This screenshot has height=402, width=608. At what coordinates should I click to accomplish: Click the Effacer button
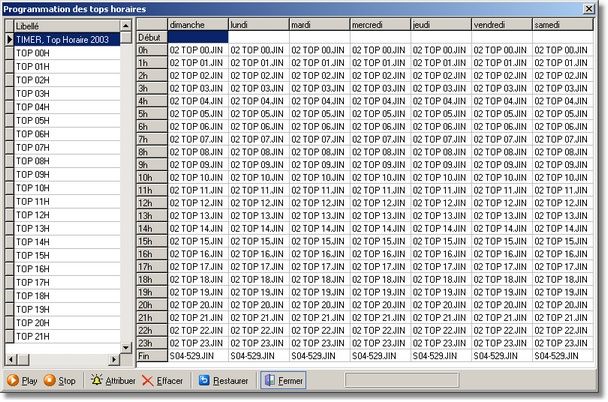point(162,380)
